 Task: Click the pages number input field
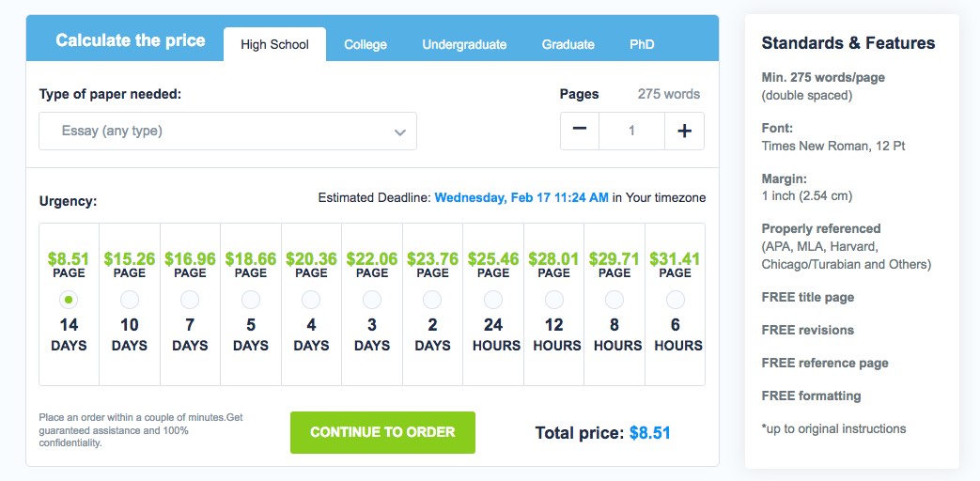tap(631, 132)
